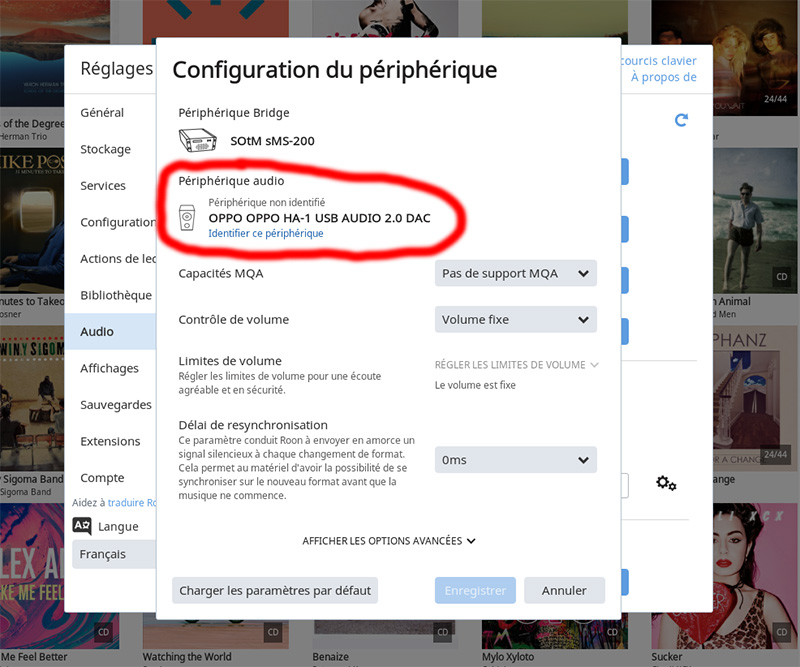This screenshot has height=667, width=800.
Task: Click the SOtM sMS-200 bridge device icon
Action: pyautogui.click(x=197, y=140)
